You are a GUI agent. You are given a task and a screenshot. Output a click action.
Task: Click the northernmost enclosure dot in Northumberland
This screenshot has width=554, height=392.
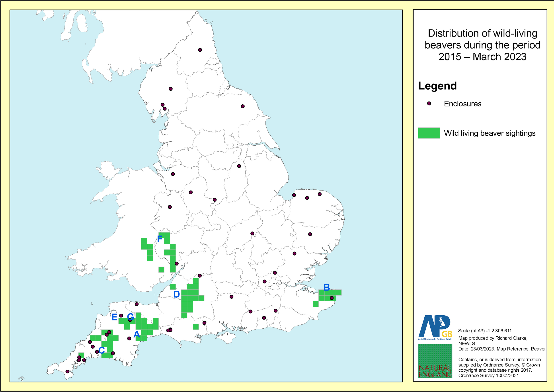click(x=200, y=50)
